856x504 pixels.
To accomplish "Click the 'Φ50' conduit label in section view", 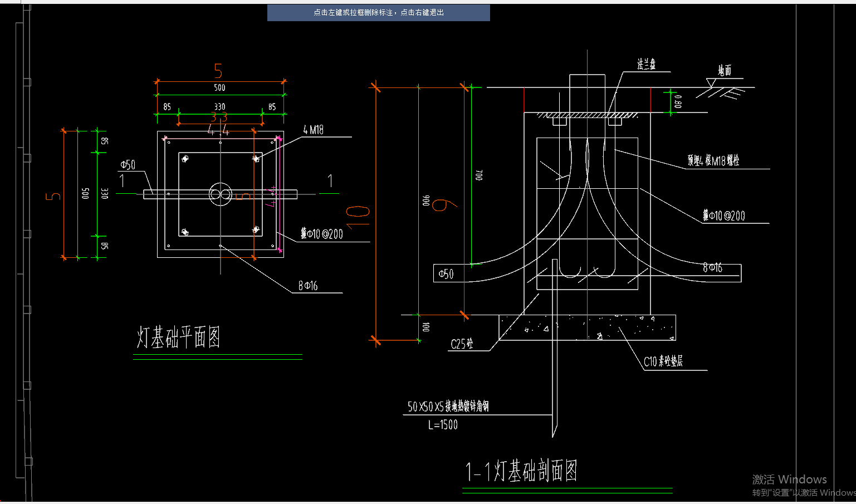I will pos(446,274).
